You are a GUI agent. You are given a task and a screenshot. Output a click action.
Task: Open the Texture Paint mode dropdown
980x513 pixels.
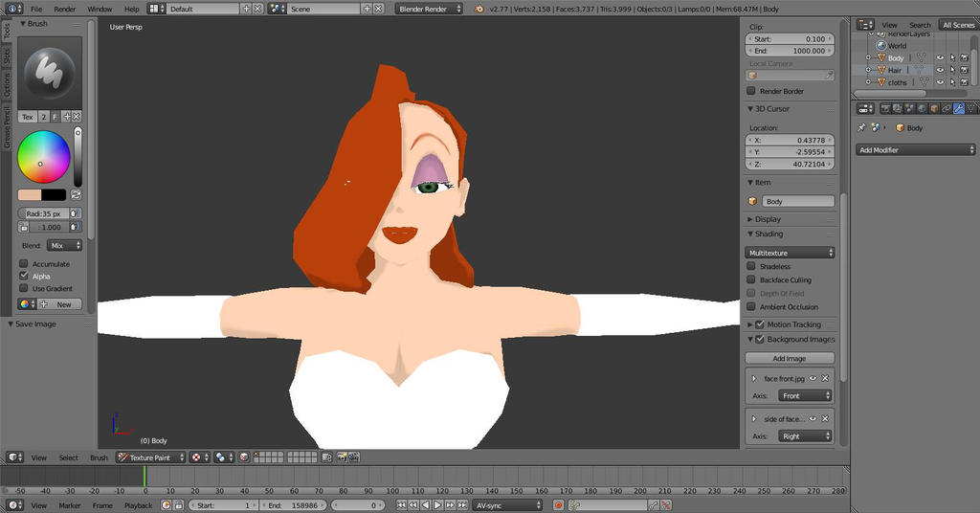pyautogui.click(x=150, y=457)
